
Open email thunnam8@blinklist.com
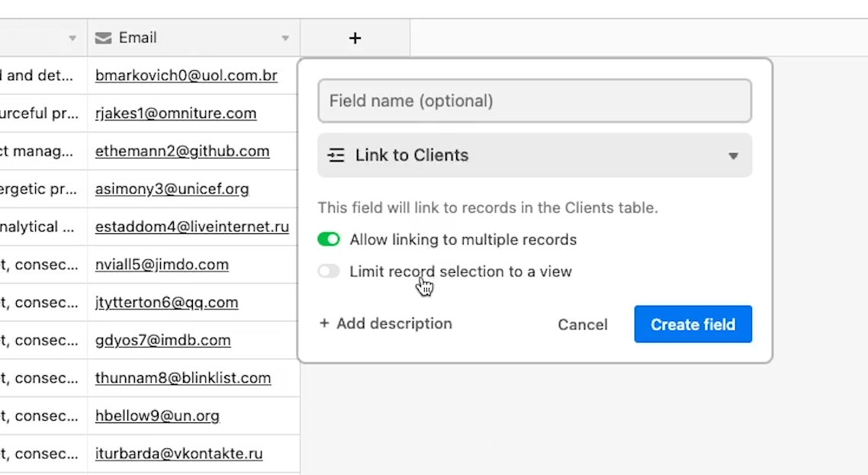pyautogui.click(x=183, y=377)
